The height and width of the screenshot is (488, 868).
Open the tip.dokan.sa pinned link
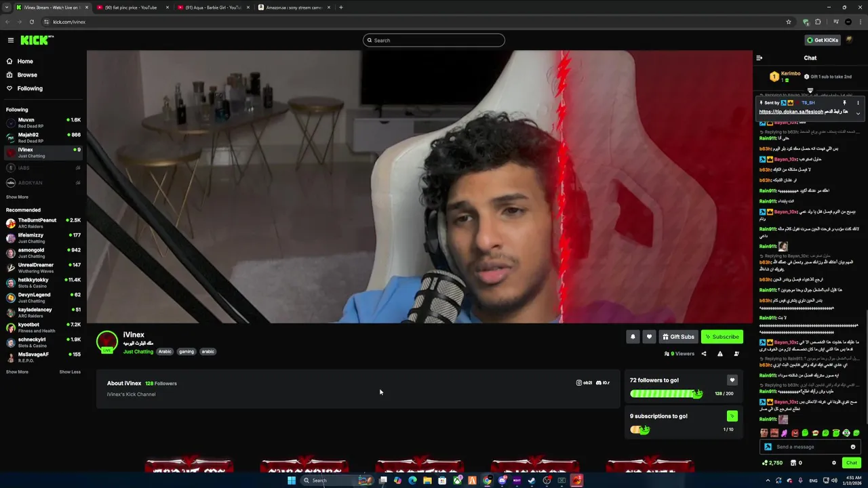791,112
